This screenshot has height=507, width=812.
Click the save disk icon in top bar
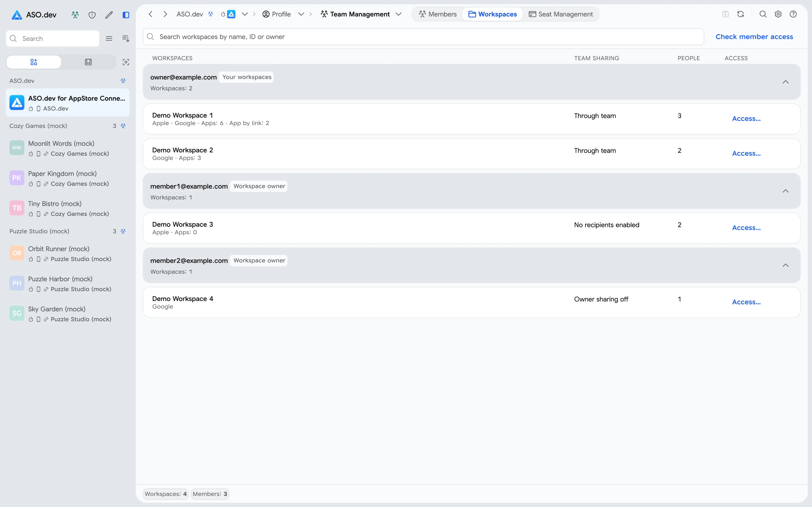[726, 14]
